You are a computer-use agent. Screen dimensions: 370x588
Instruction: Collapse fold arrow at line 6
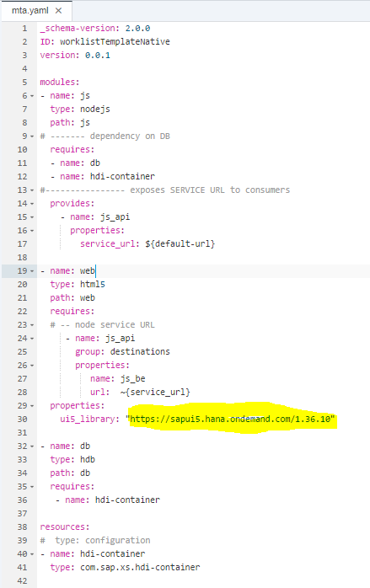[x=32, y=96]
